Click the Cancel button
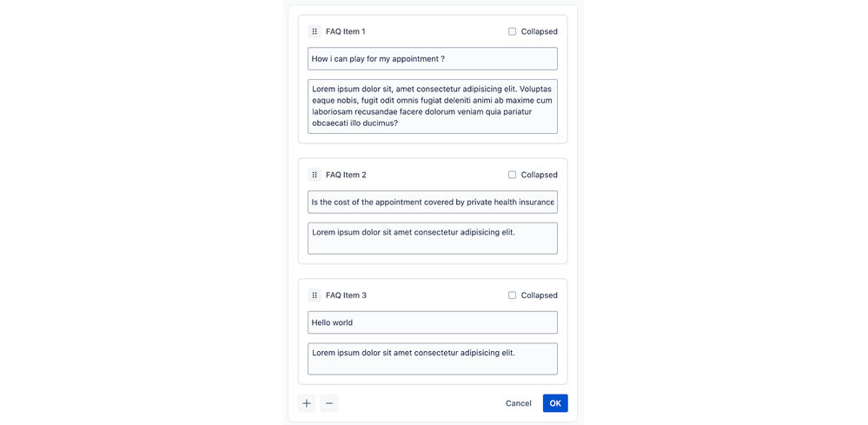This screenshot has height=425, width=868. (x=518, y=403)
